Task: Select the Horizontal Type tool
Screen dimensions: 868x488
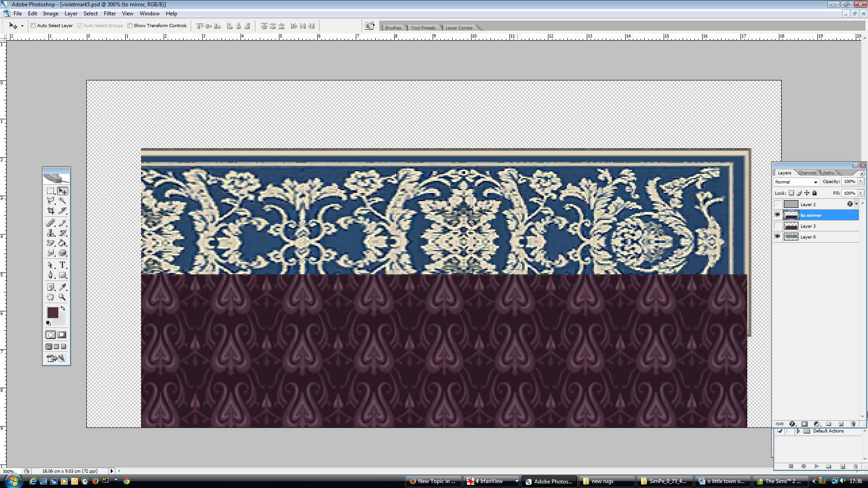Action: point(62,265)
